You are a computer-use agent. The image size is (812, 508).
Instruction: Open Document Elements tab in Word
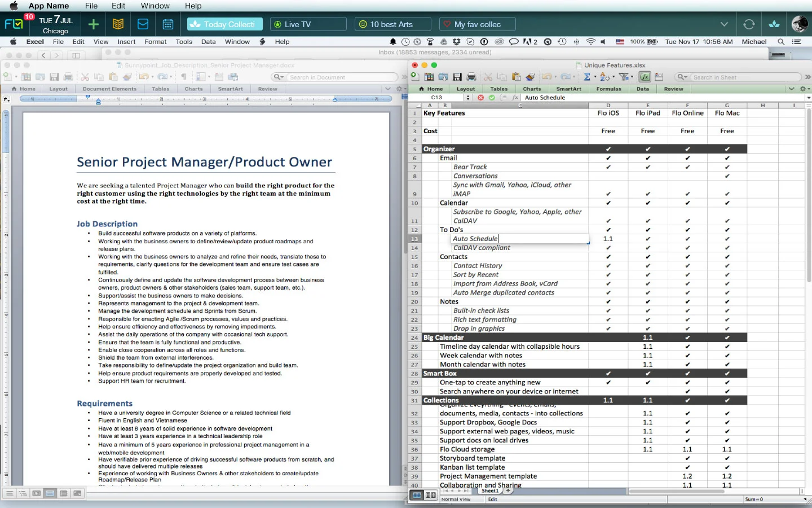tap(109, 89)
